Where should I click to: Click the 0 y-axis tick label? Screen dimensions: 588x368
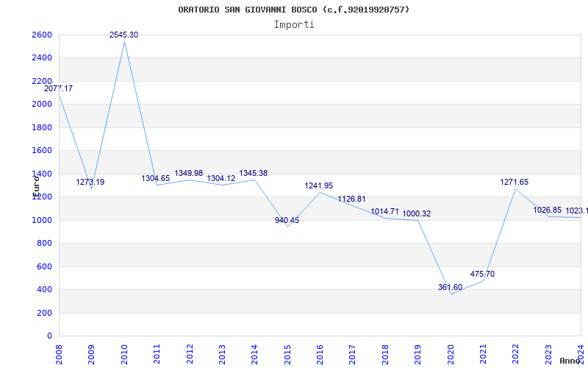tap(49, 336)
